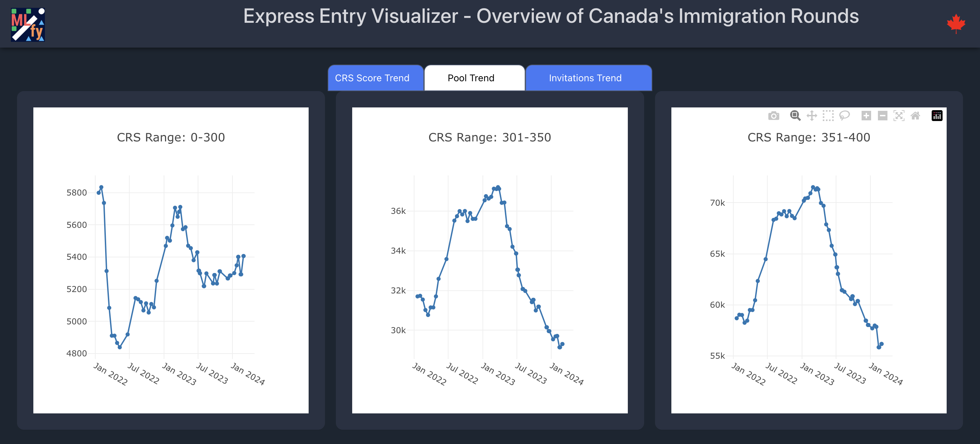This screenshot has height=444, width=980.
Task: Click the 5800 y-axis label
Action: pos(77,193)
